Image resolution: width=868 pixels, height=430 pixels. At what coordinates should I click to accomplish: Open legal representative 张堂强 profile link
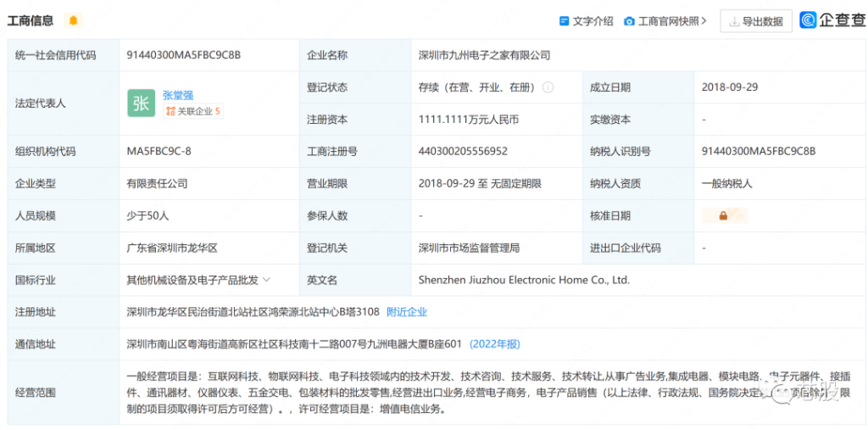coord(178,95)
